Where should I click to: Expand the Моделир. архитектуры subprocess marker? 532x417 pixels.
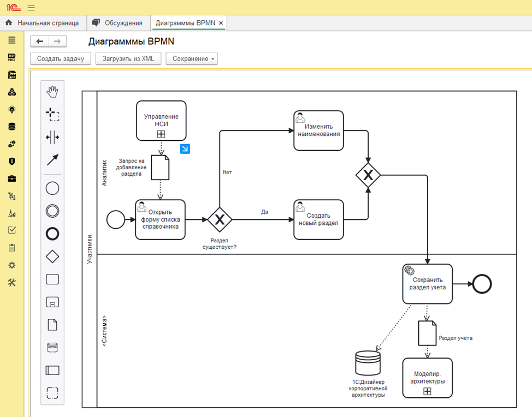pos(427,391)
